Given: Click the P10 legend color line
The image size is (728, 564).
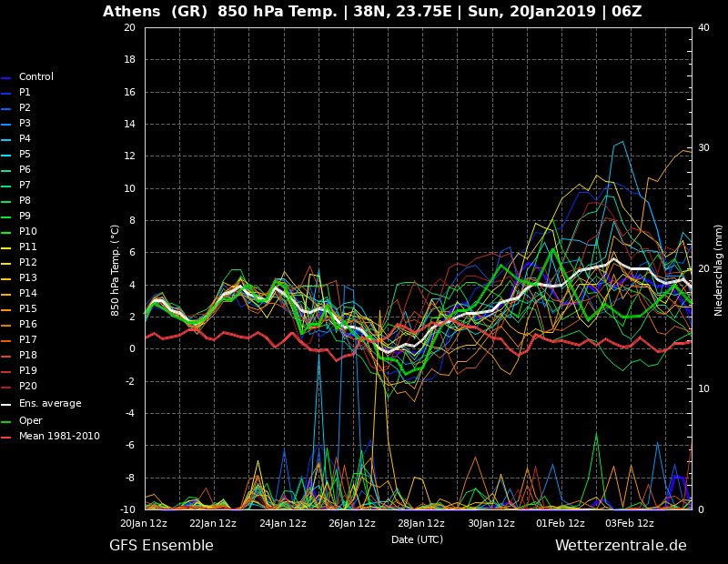Looking at the screenshot, I should [x=5, y=233].
